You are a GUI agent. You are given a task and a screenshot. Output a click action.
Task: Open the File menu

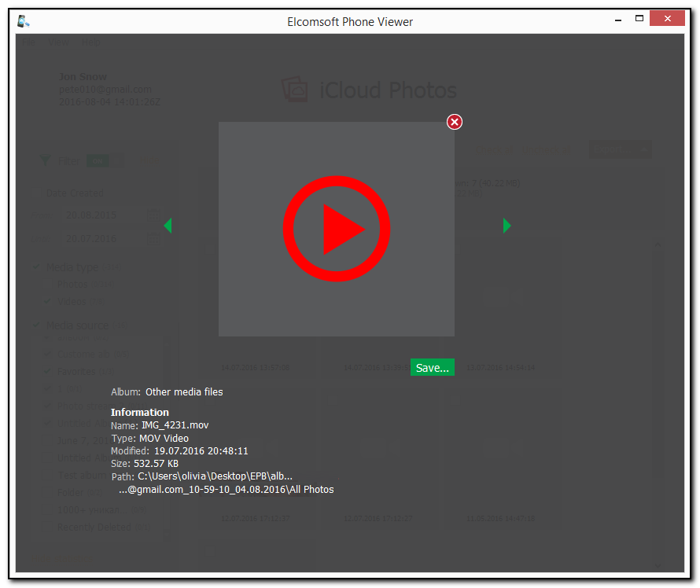click(29, 42)
